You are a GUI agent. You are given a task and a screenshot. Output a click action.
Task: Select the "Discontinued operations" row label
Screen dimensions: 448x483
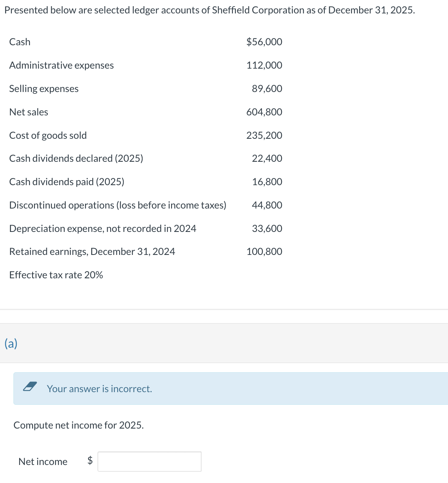coord(118,205)
